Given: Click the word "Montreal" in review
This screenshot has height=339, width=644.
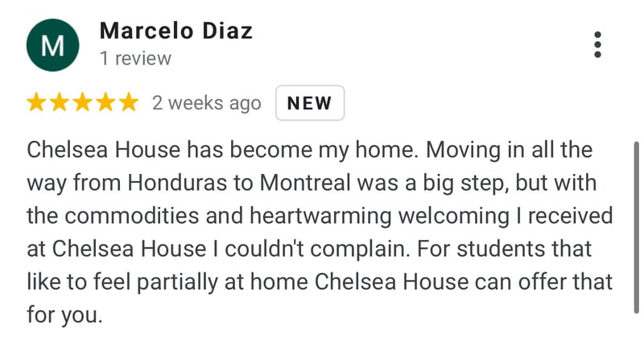Looking at the screenshot, I should pos(305,183).
